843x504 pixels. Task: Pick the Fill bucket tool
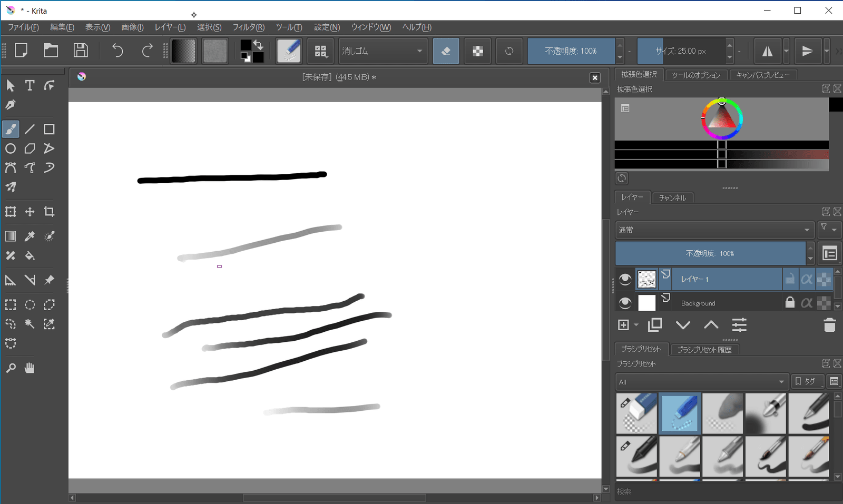[x=30, y=256]
